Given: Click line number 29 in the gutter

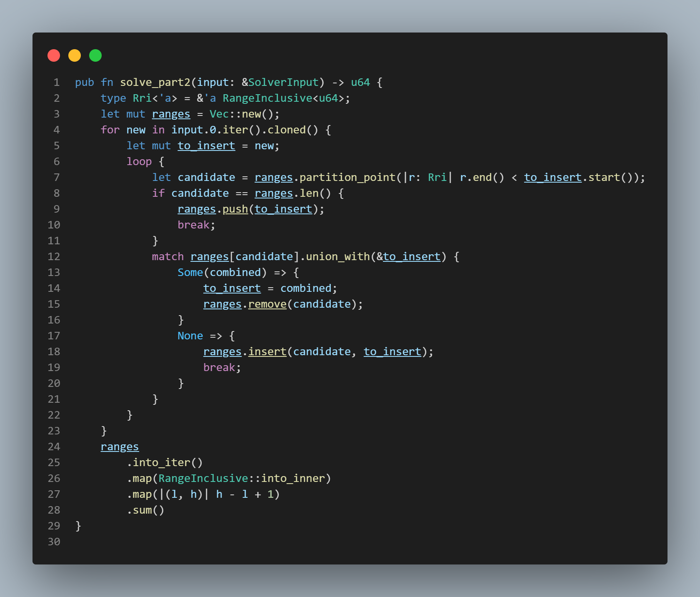Looking at the screenshot, I should pos(54,526).
